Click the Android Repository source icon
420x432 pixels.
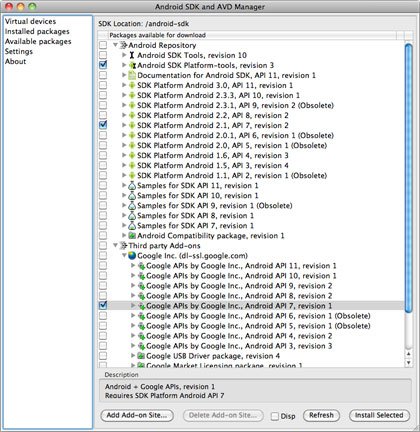point(124,45)
